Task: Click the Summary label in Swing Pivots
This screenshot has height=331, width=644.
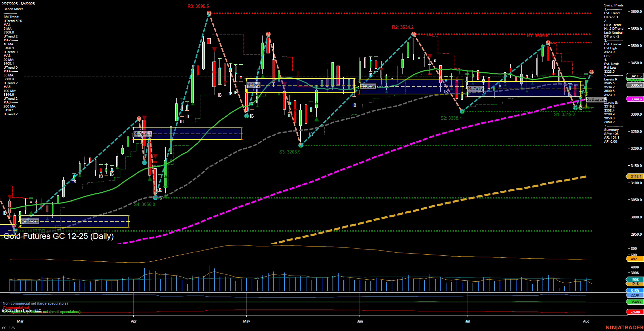Action: tap(612, 130)
